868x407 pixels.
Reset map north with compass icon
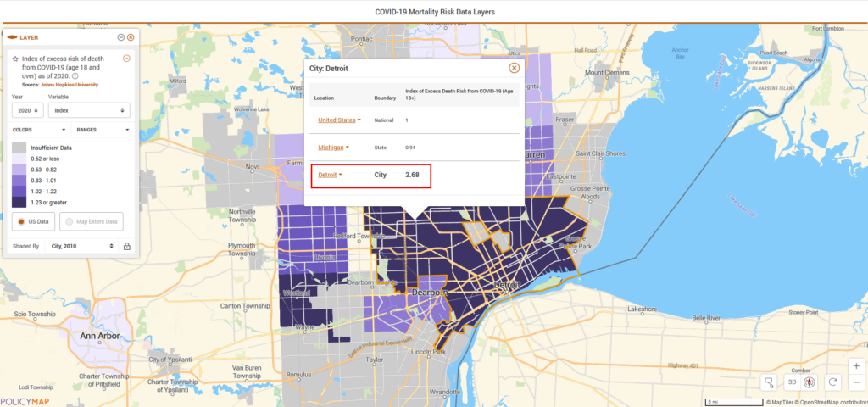click(810, 382)
